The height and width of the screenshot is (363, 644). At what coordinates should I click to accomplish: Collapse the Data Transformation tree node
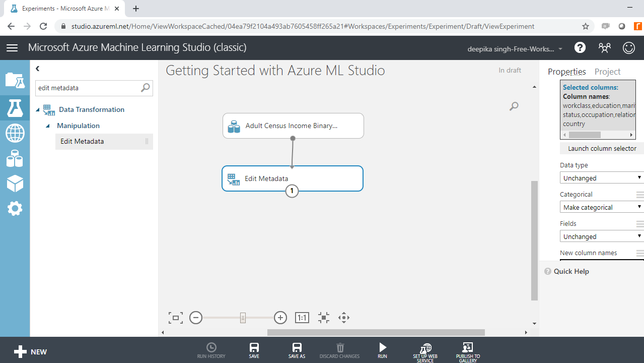(x=38, y=110)
